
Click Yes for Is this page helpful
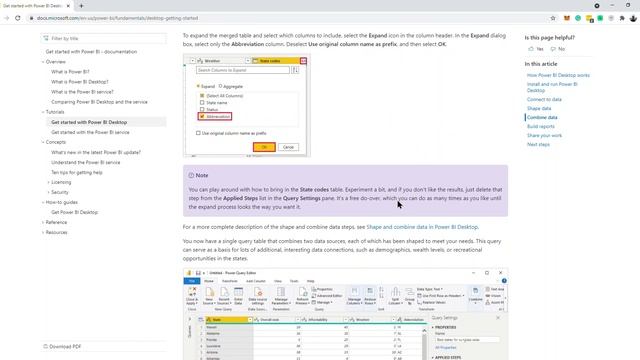(x=536, y=49)
